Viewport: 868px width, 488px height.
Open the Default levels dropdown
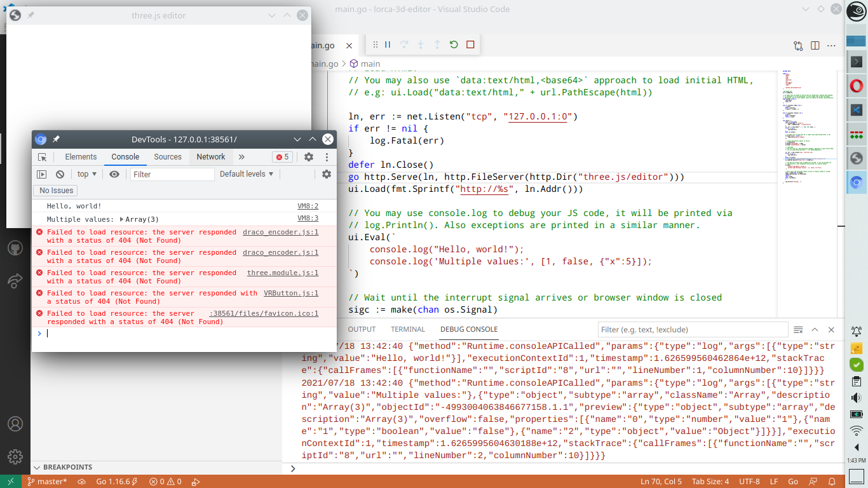click(246, 174)
